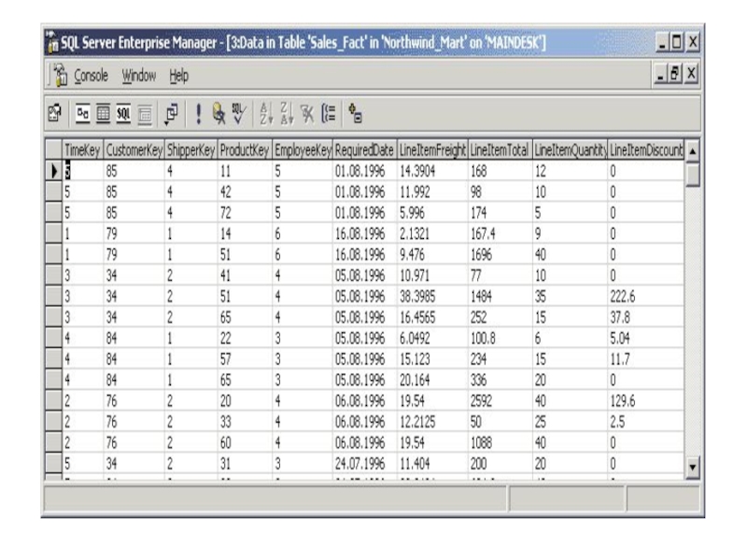Click the freight cell 2.1321
The width and height of the screenshot is (747, 560).
[432, 233]
